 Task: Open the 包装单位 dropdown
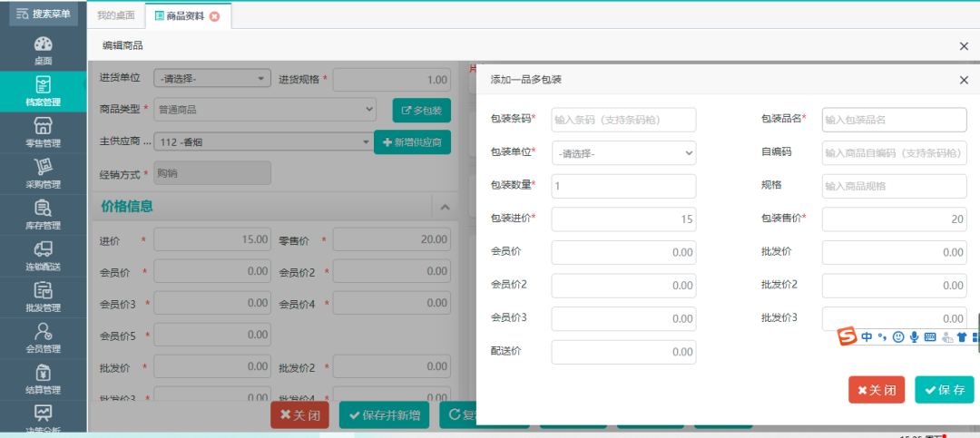pos(623,153)
